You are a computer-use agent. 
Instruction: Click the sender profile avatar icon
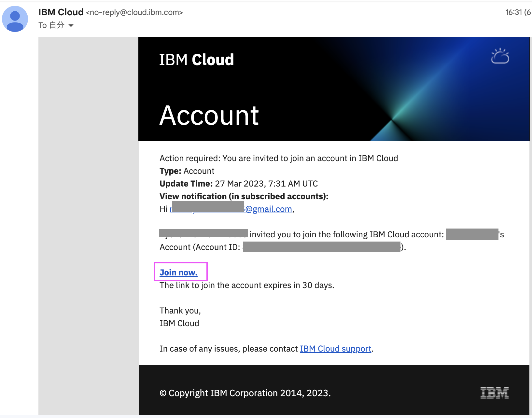click(x=15, y=19)
